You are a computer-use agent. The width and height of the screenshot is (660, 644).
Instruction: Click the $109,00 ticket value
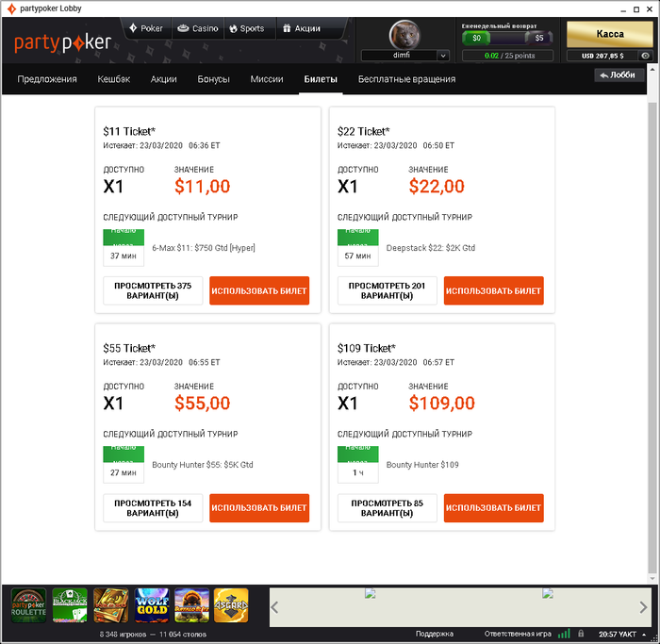point(441,403)
